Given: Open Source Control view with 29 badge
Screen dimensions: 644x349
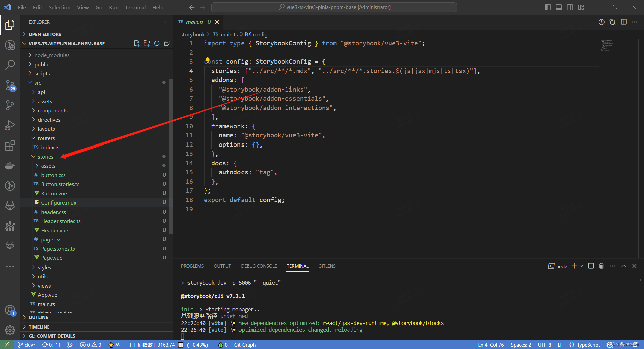Looking at the screenshot, I should tap(10, 85).
